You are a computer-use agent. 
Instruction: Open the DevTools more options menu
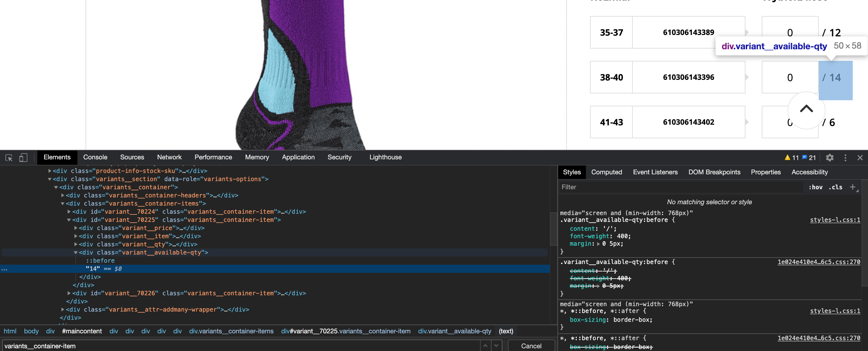pos(845,158)
